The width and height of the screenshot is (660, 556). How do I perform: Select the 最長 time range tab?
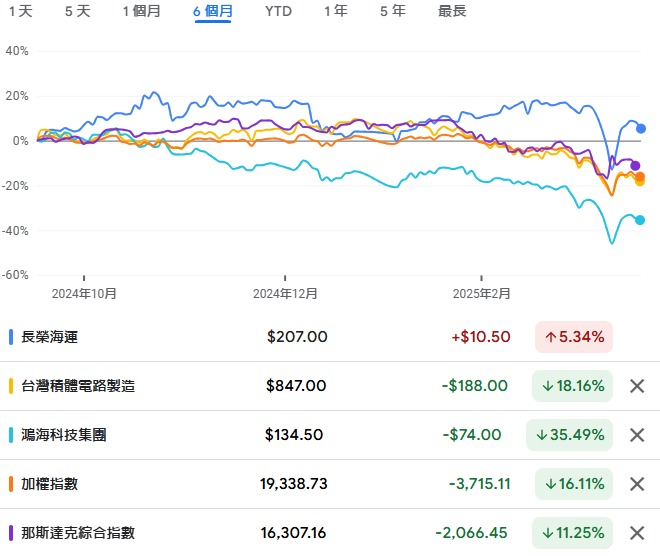(x=452, y=11)
